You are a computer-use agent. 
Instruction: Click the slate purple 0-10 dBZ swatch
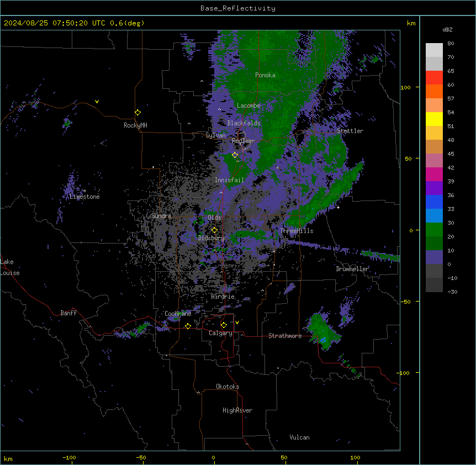click(434, 257)
